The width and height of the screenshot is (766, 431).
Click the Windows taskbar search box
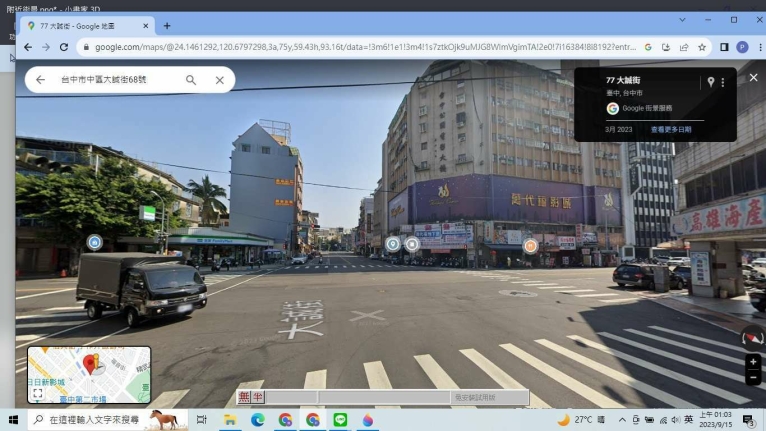click(107, 420)
